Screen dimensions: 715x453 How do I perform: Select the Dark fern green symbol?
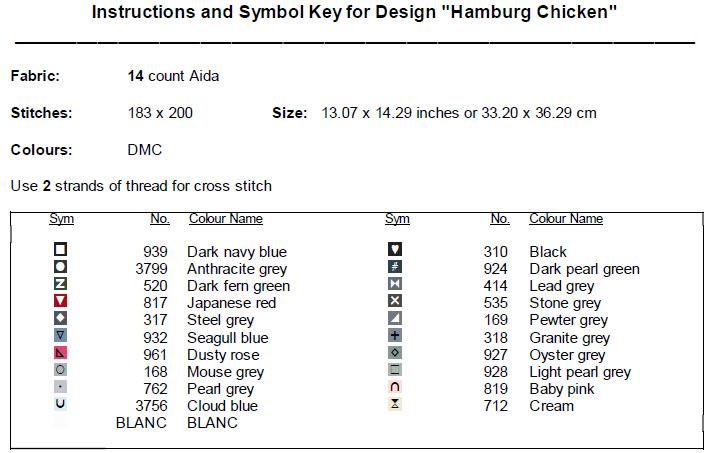click(61, 284)
